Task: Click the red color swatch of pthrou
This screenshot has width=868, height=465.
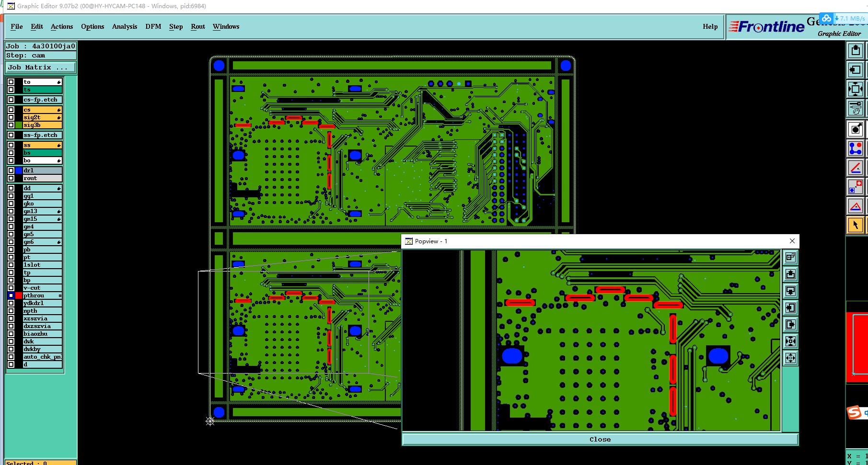Action: click(19, 295)
